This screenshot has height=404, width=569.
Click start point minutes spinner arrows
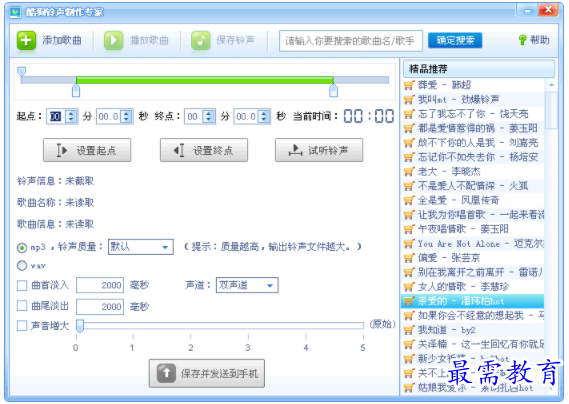[71, 117]
